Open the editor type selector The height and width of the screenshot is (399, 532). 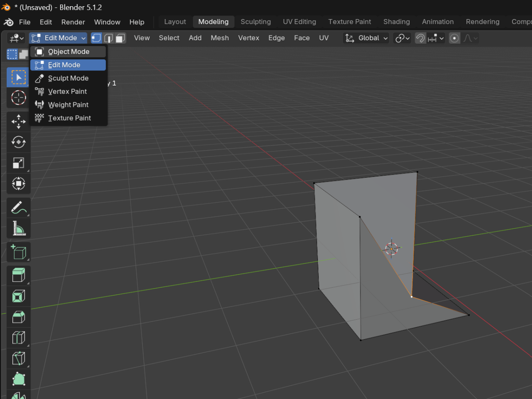point(16,38)
